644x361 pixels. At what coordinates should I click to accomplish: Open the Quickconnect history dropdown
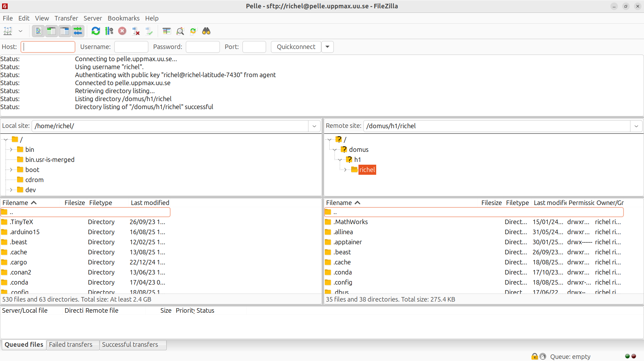(x=327, y=47)
